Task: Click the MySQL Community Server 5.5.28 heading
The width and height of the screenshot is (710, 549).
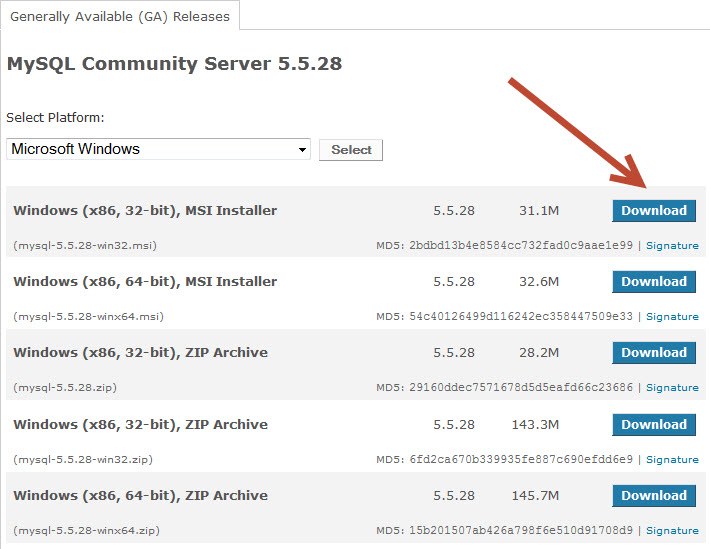Action: [174, 63]
